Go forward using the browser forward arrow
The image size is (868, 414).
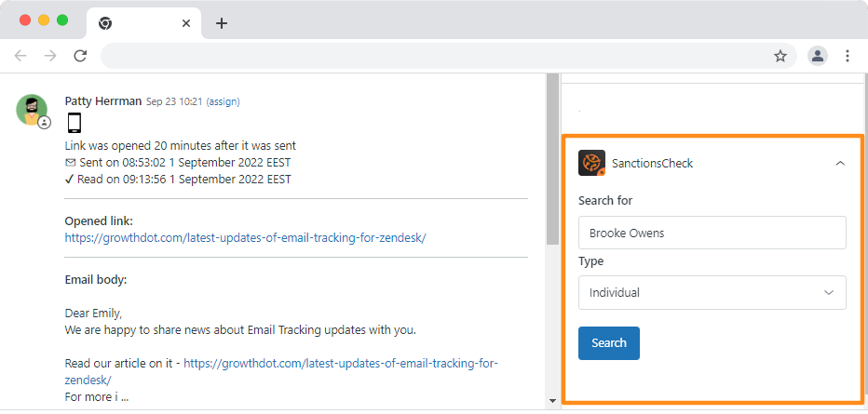[50, 56]
